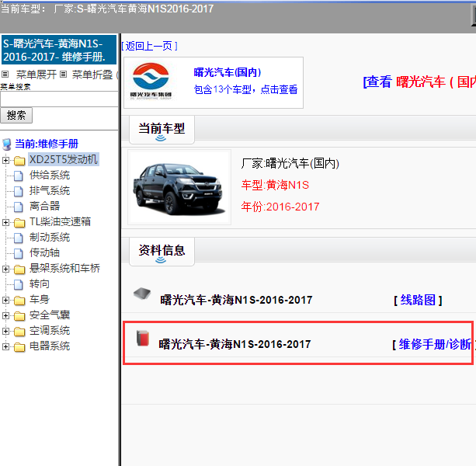Image resolution: width=476 pixels, height=466 pixels.
Task: Click 查看 曙光汽车 (国内 link at right
Action: 419,82
